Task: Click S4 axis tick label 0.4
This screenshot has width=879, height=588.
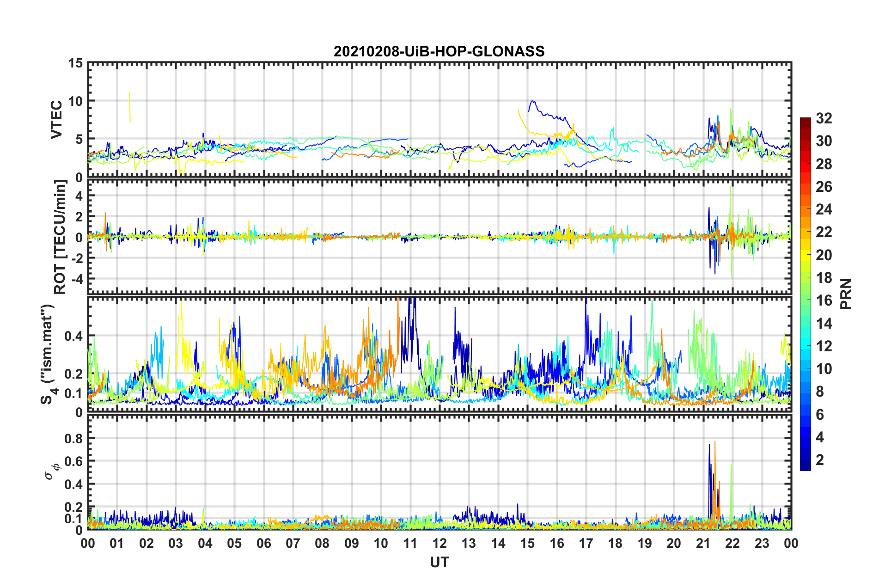Action: tap(74, 336)
